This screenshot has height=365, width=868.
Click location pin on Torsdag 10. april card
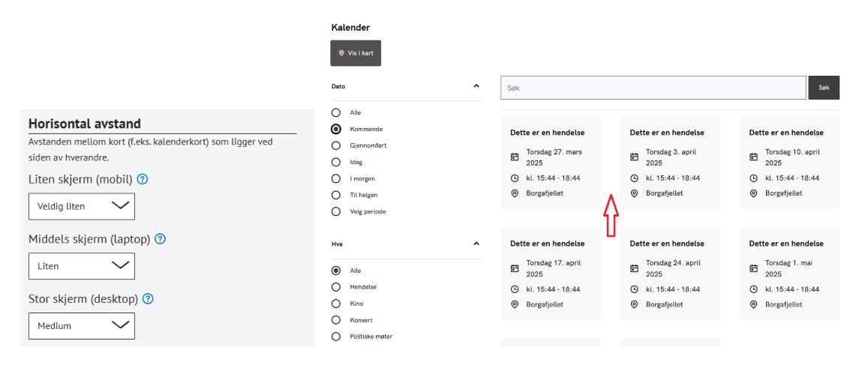753,193
